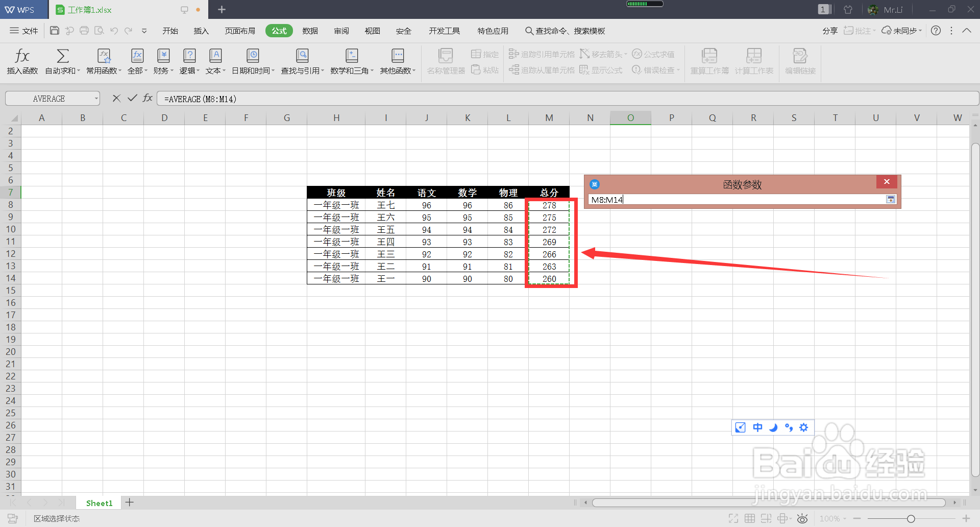Screen dimensions: 980x527
Task: Expand the Name Box AVERAGE dropdown
Action: click(96, 99)
